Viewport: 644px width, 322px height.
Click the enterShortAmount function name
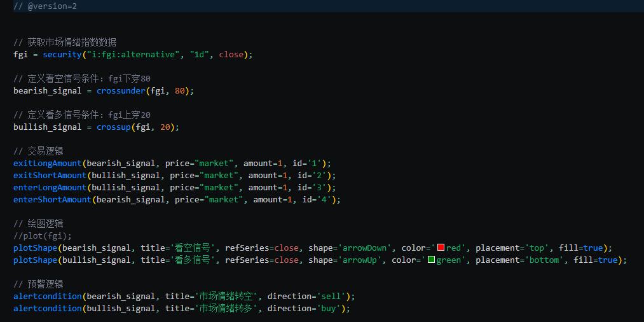52,200
